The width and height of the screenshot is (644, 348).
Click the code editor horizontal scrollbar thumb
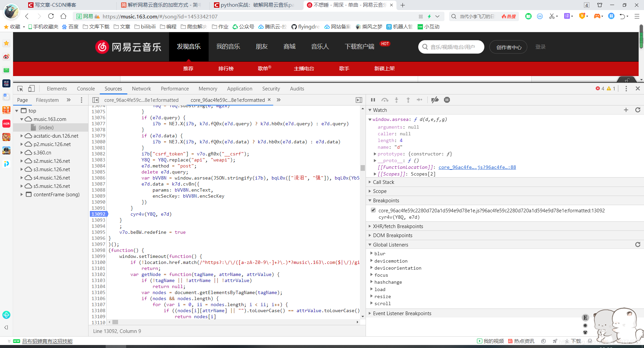pyautogui.click(x=115, y=322)
